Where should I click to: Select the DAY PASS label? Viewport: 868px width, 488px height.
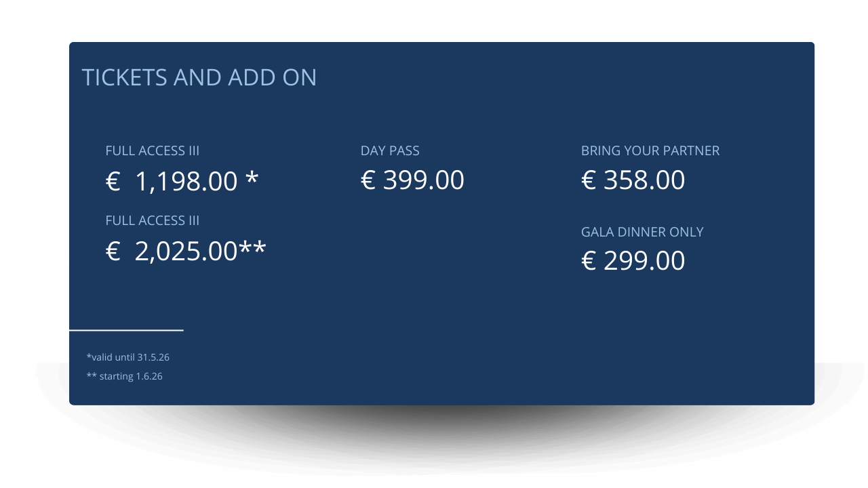coord(390,150)
